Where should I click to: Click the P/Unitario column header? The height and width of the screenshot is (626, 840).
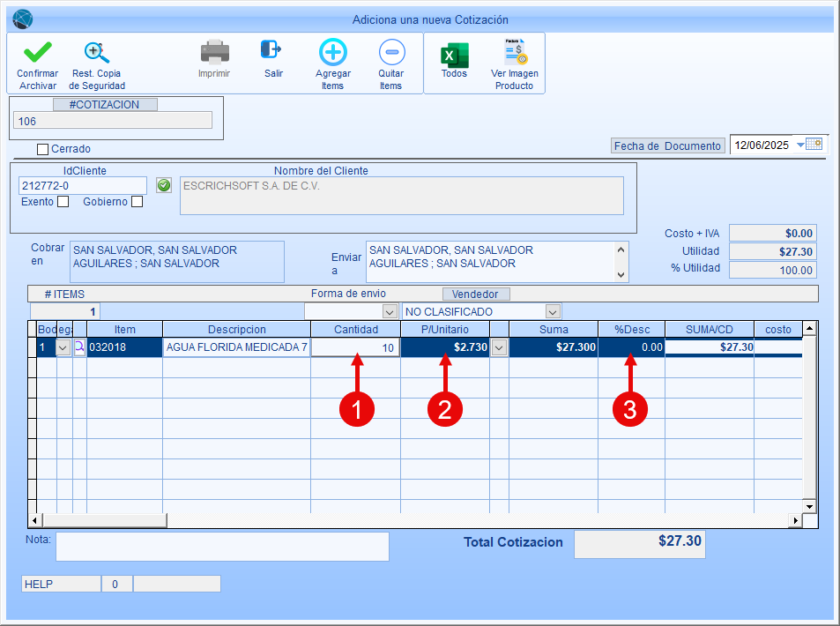pos(444,329)
